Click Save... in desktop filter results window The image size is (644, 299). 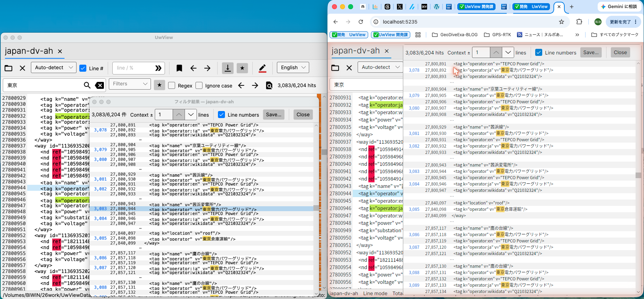click(x=274, y=115)
